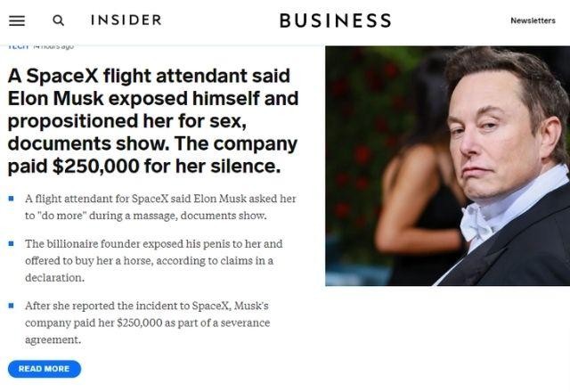Click empty white space below the article photo
The width and height of the screenshot is (570, 392).
pyautogui.click(x=445, y=339)
